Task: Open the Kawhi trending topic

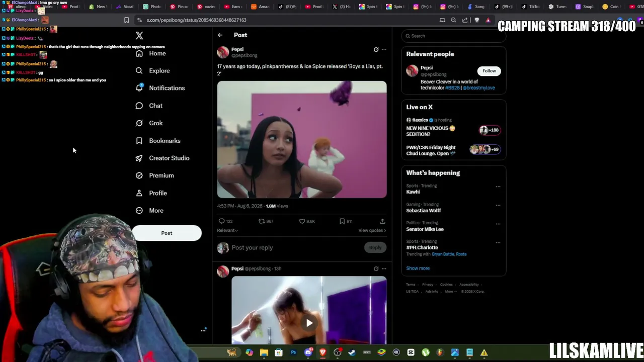Action: [x=413, y=192]
